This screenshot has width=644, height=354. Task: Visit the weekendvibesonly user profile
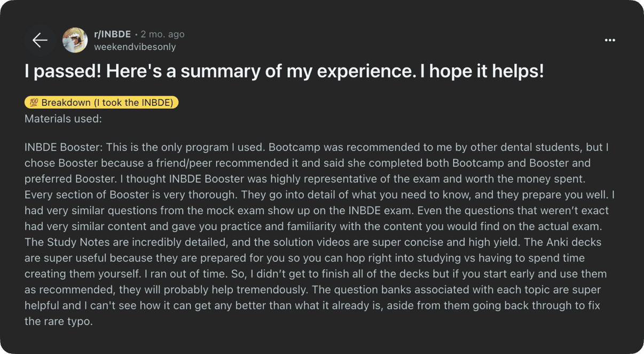point(135,47)
